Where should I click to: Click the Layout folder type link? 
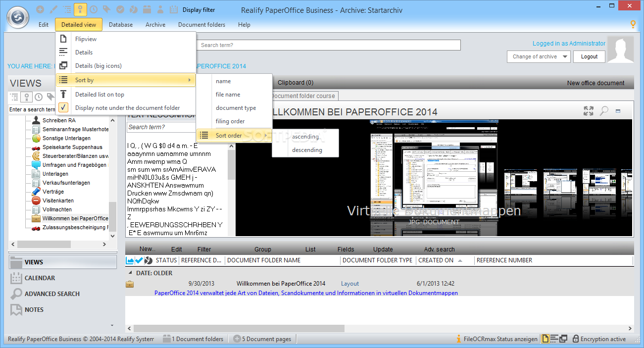pyautogui.click(x=350, y=284)
